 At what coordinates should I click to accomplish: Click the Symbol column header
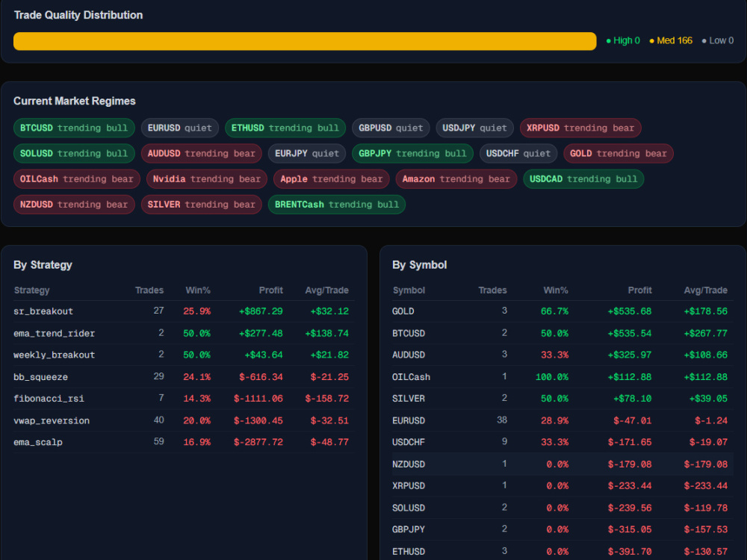409,290
